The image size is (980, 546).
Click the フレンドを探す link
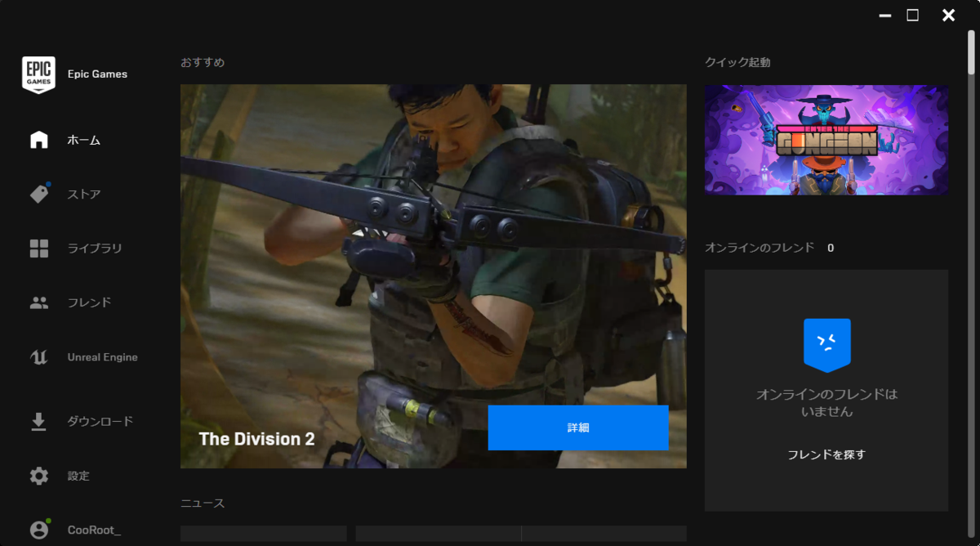point(826,454)
